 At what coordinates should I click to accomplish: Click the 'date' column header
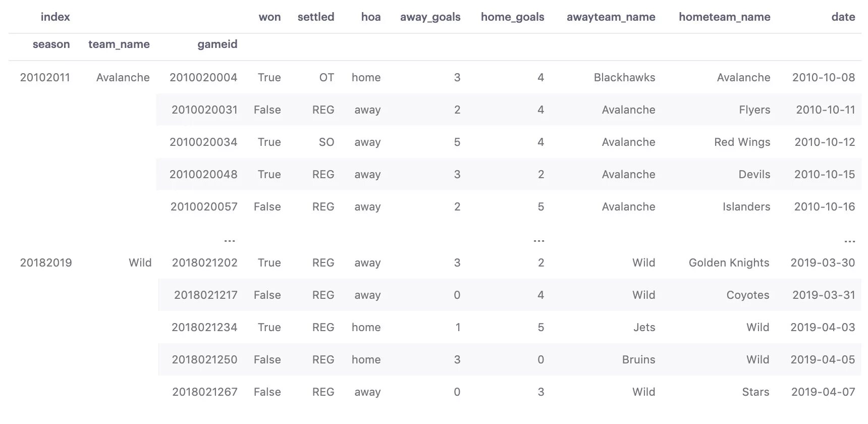[843, 17]
